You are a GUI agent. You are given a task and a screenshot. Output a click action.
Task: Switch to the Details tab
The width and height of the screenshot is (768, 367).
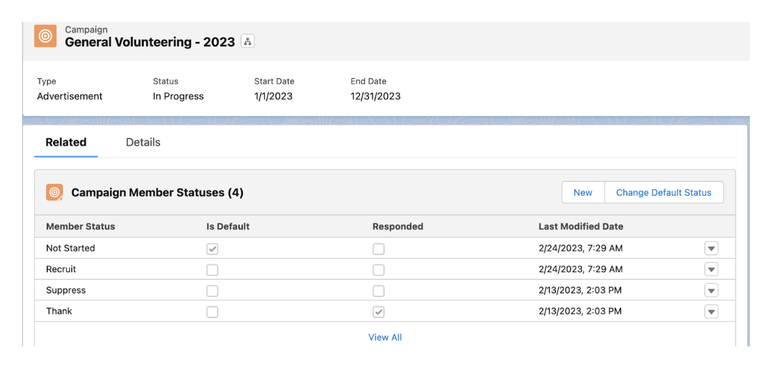coord(143,143)
